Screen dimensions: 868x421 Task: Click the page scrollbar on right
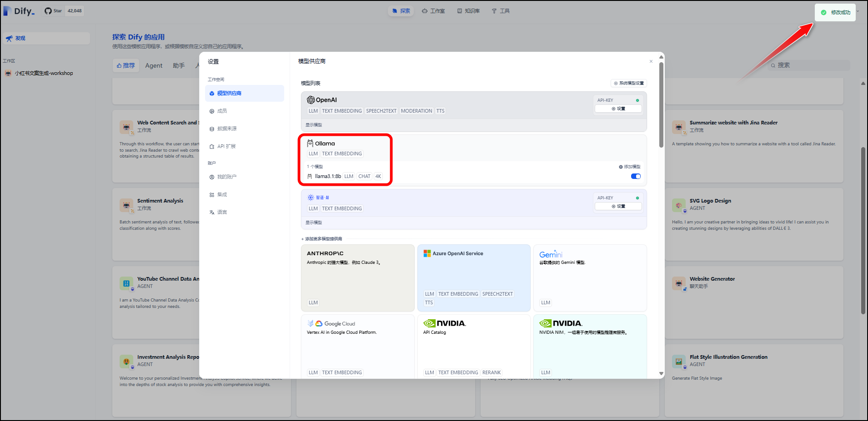pos(863,231)
